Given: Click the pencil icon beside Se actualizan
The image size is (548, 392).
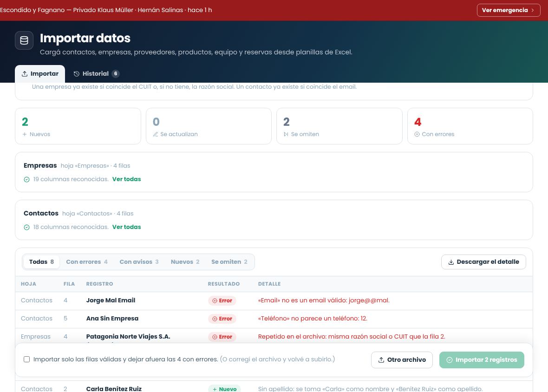Looking at the screenshot, I should point(156,134).
